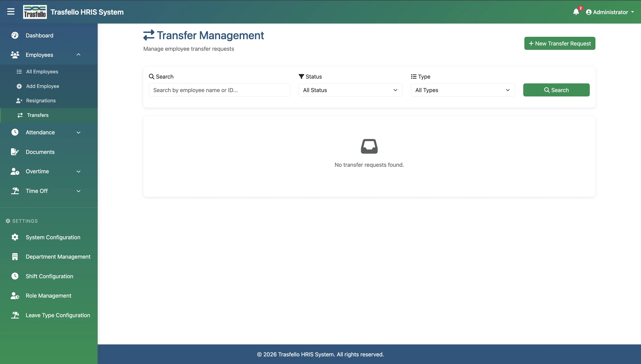Viewport: 641px width, 364px height.
Task: Click the green Search button
Action: click(x=556, y=90)
